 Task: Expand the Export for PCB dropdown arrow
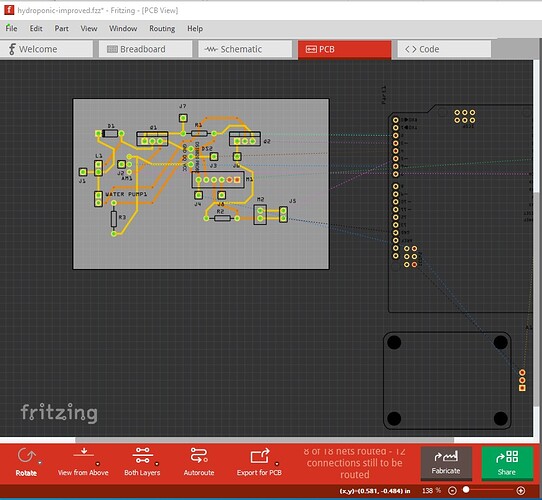[x=277, y=464]
